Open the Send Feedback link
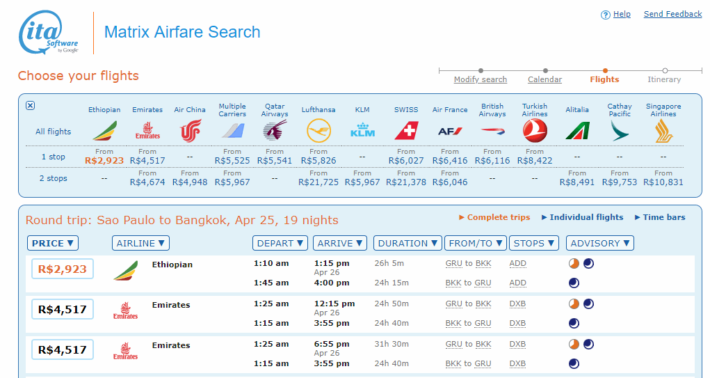Image resolution: width=710 pixels, height=378 pixels. point(673,14)
